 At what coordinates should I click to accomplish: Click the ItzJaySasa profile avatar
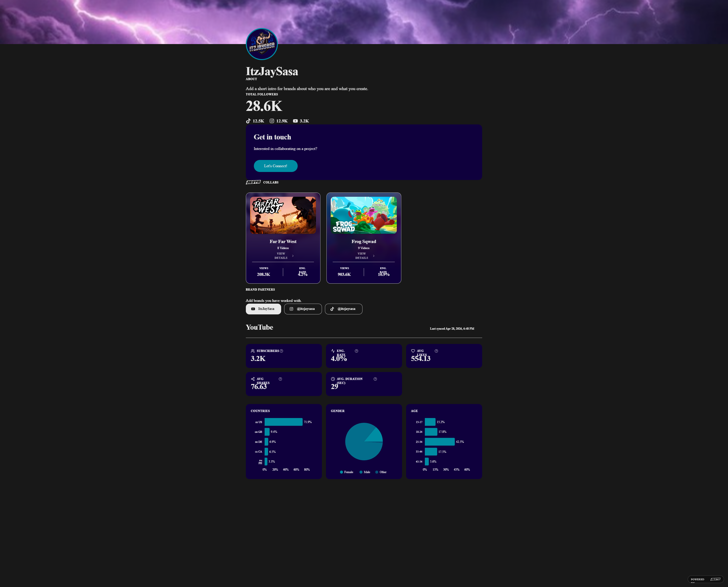click(x=262, y=44)
